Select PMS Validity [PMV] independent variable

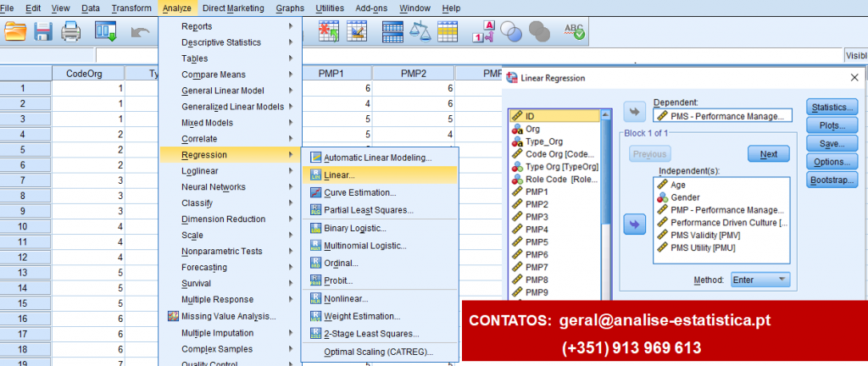722,236
